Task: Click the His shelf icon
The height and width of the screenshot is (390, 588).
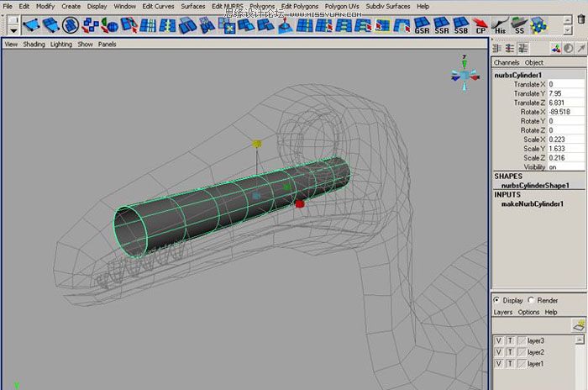Action: point(501,24)
